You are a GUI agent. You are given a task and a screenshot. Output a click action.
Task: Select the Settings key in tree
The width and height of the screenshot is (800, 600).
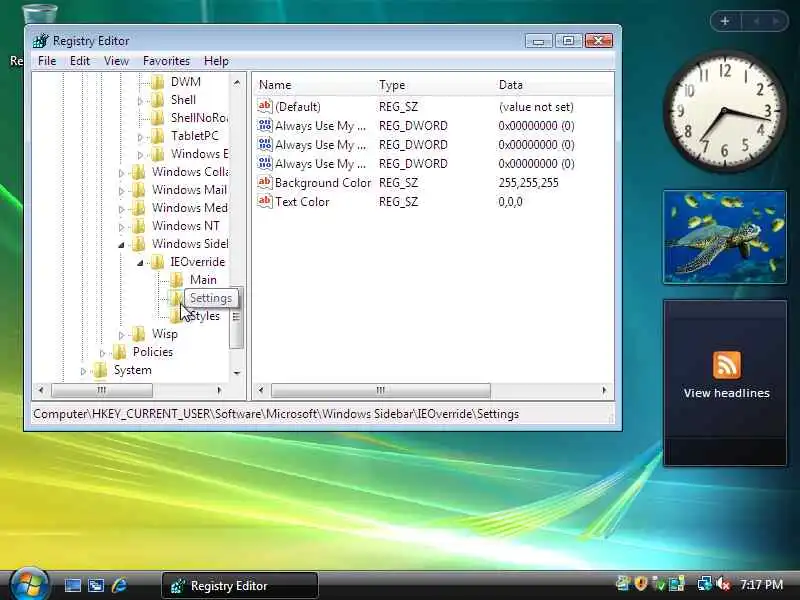211,297
